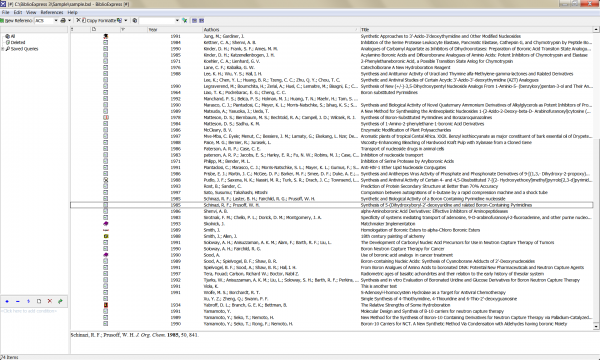600x360 pixels.
Task: Click the remove condition blue minus icon
Action: pyautogui.click(x=18, y=301)
